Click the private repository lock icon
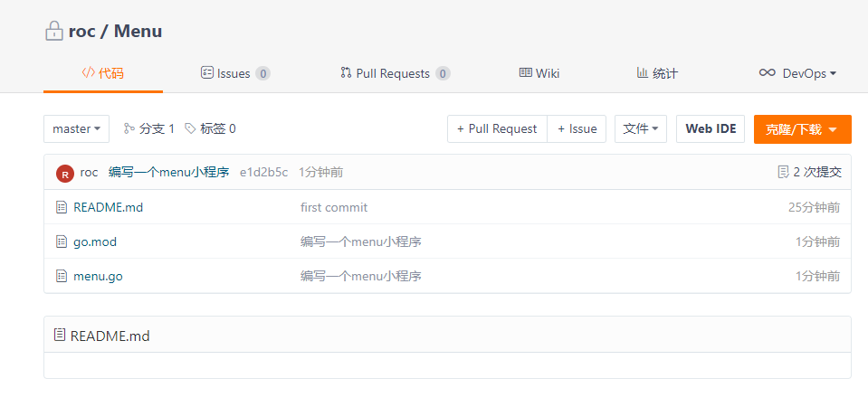This screenshot has width=868, height=407. pyautogui.click(x=53, y=31)
